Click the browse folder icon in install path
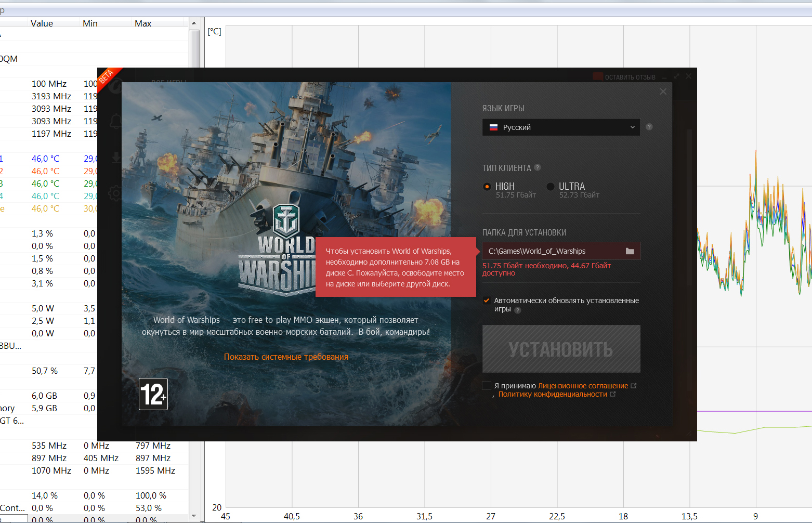812x523 pixels. [630, 251]
